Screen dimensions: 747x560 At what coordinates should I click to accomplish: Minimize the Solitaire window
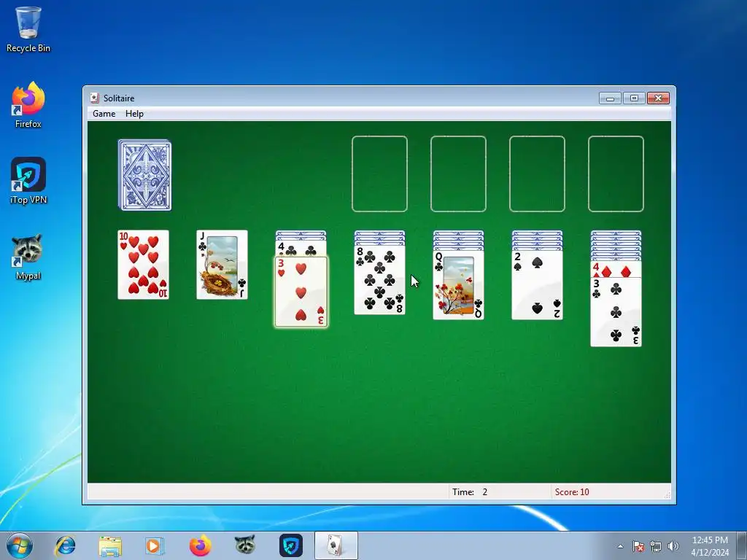610,98
